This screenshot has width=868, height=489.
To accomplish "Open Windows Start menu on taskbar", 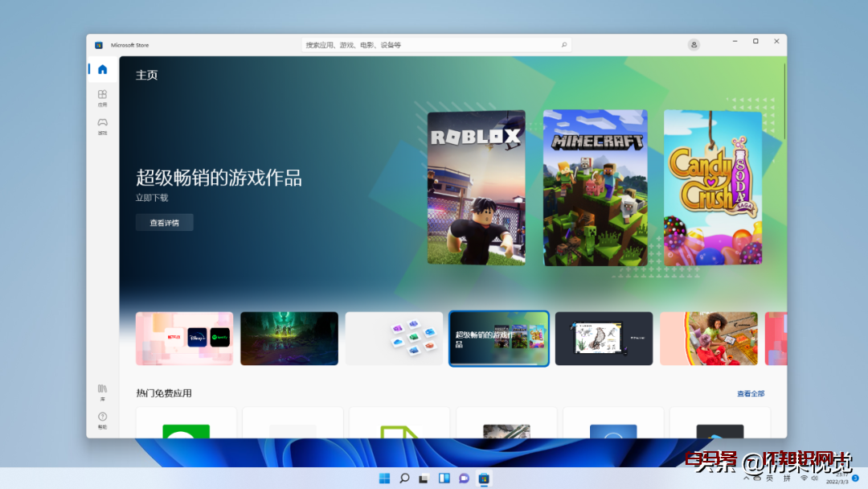I will [x=384, y=479].
